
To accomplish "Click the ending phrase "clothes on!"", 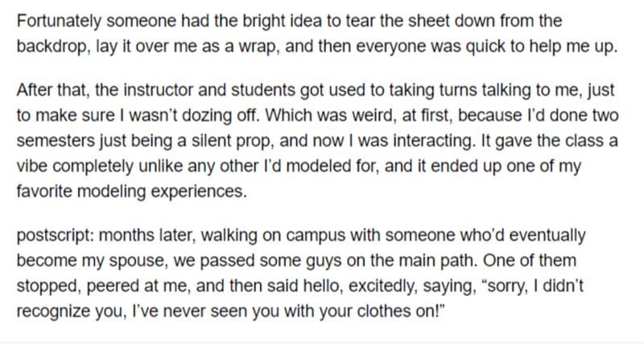I will tap(398, 311).
